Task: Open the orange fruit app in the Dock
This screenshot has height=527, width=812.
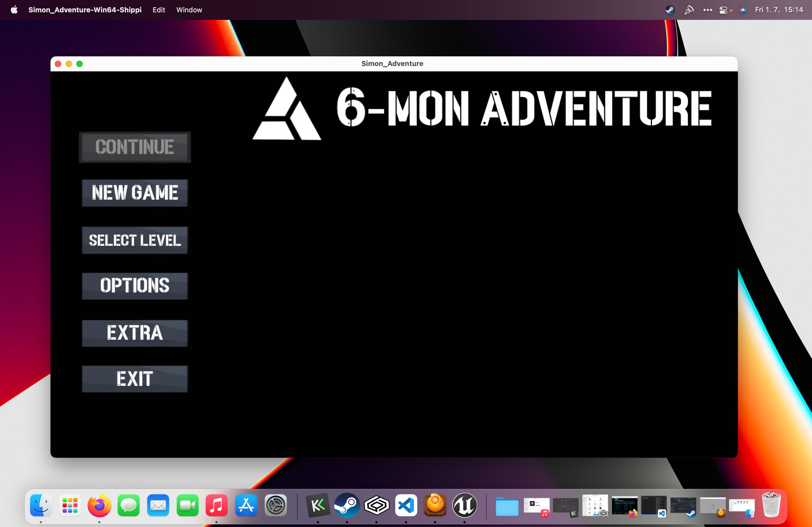Action: coord(435,505)
